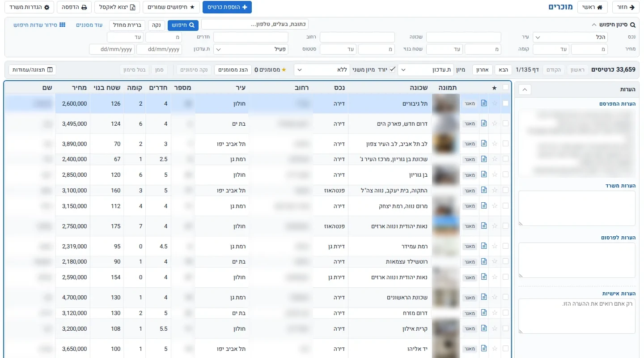644x358 pixels.
Task: Click the חזור back arrow button
Action: (x=626, y=7)
